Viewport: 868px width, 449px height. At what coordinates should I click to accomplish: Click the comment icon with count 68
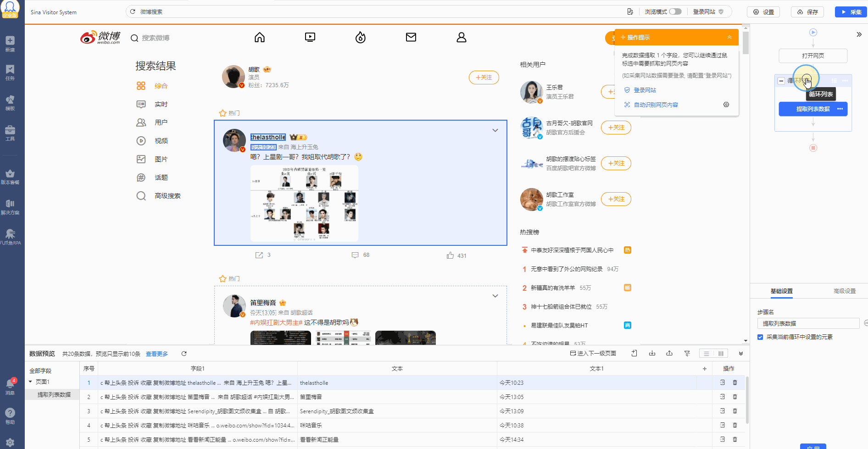click(355, 255)
